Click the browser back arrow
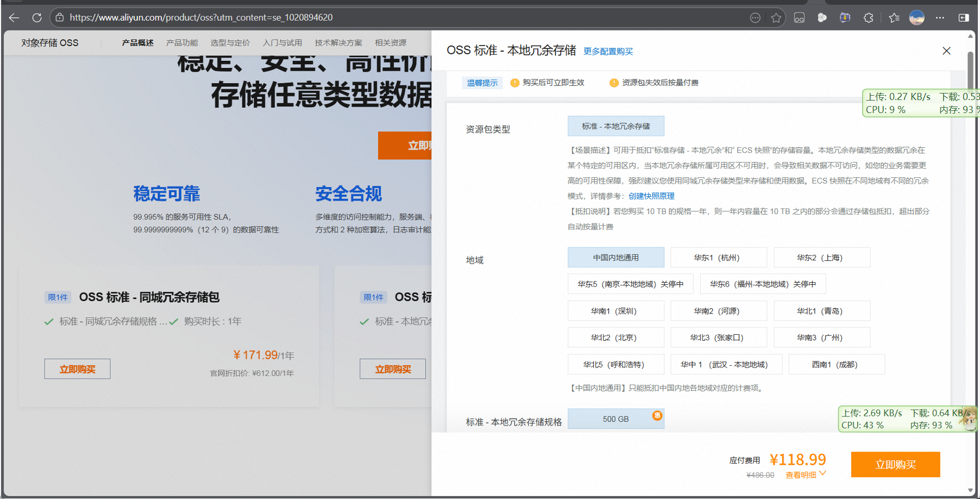Screen dimensions: 980x499 14,17
